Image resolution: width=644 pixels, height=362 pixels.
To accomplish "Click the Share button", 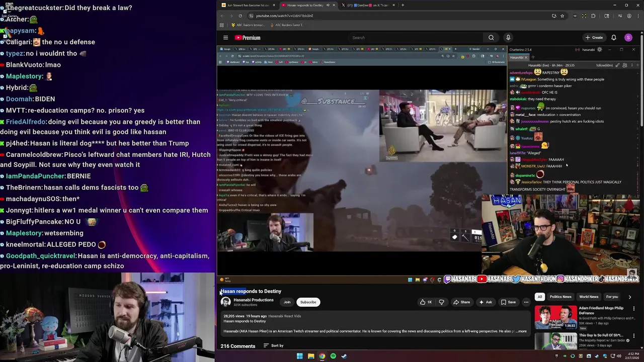I will coord(461,302).
